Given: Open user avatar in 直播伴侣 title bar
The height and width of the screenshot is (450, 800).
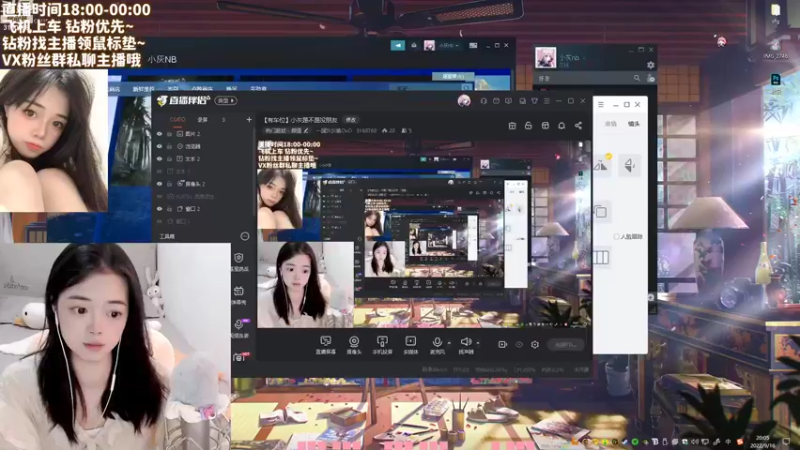Looking at the screenshot, I should (x=464, y=101).
